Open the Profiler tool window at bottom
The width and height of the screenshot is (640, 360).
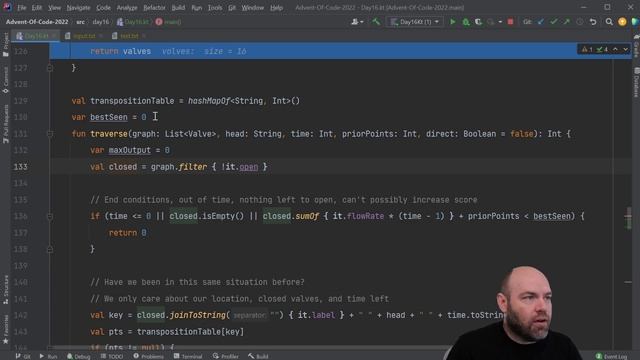pos(225,356)
